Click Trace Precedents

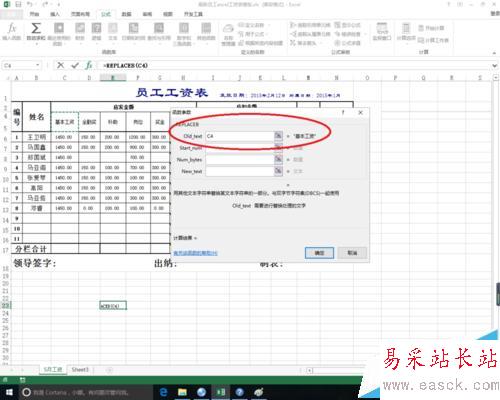click(x=310, y=25)
